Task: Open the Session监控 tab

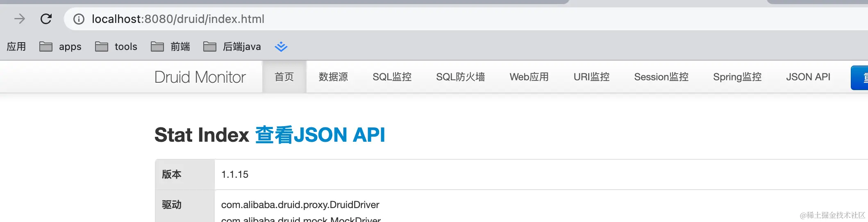Action: pos(661,77)
